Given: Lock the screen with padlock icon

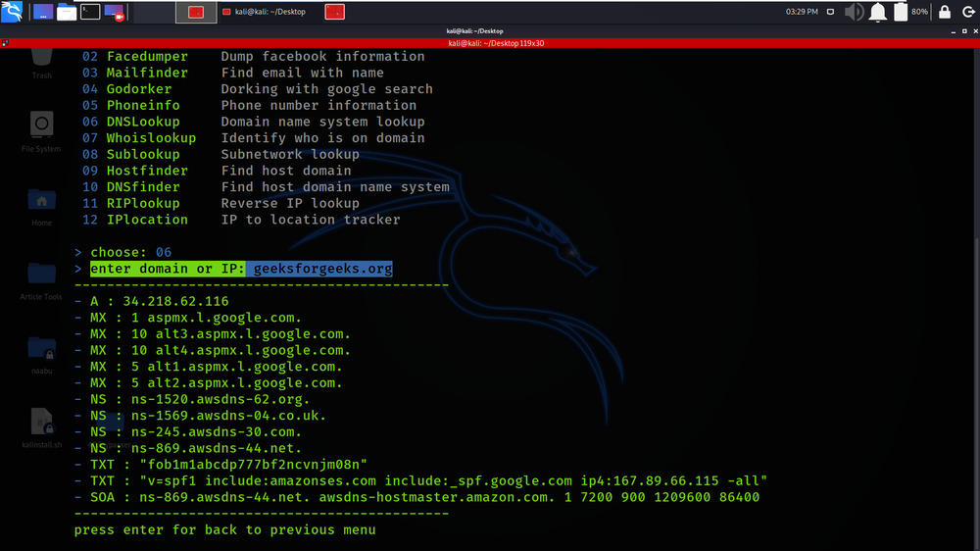Looking at the screenshot, I should pyautogui.click(x=945, y=12).
